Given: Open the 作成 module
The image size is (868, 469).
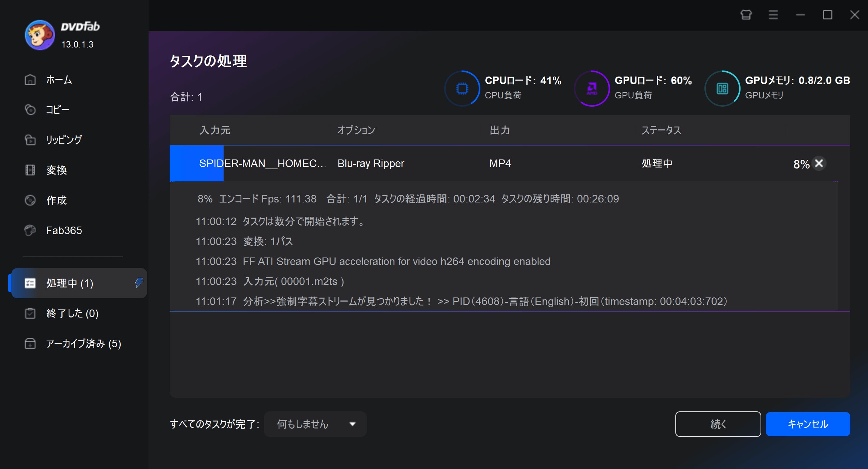Looking at the screenshot, I should click(56, 200).
